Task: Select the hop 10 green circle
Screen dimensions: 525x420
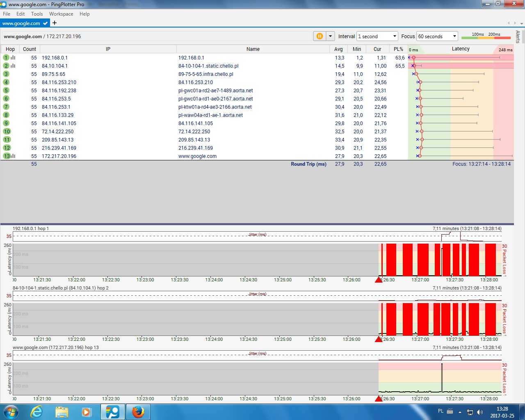Action: (x=7, y=131)
